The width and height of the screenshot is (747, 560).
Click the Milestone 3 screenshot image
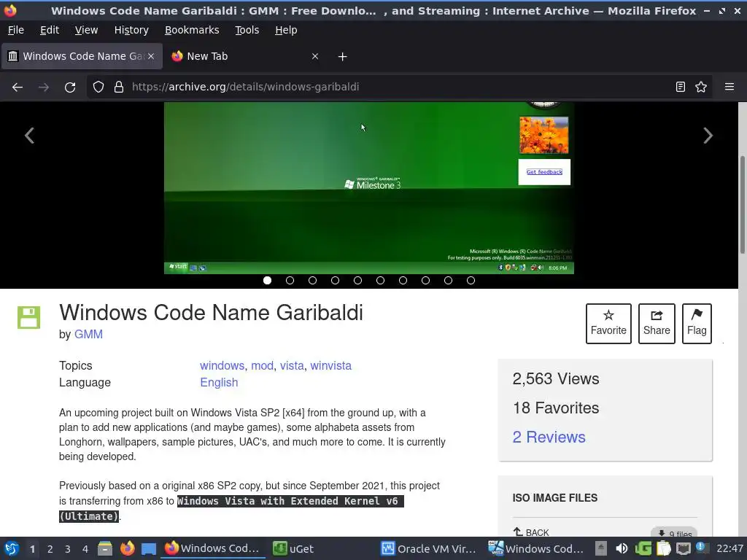pos(368,187)
